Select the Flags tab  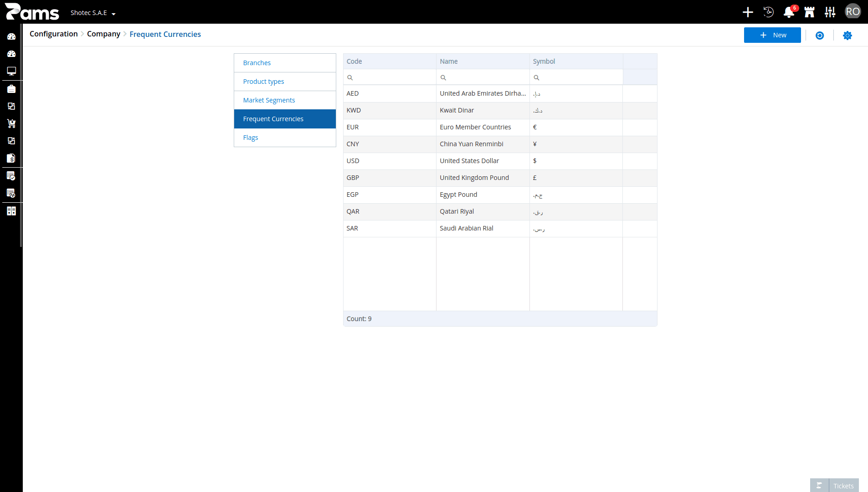pyautogui.click(x=285, y=138)
